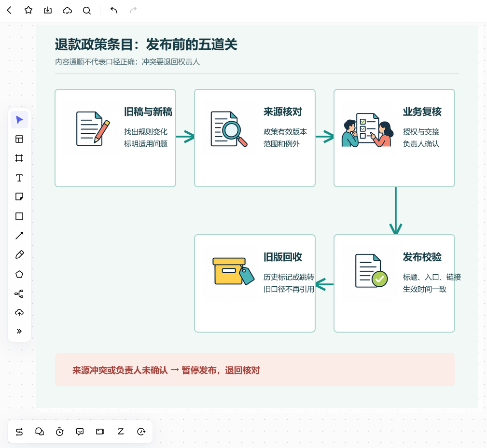Viewport: 487px width, 448px height.
Task: Click the circular-arrow icon in the bottom toolbar
Action: point(141,432)
